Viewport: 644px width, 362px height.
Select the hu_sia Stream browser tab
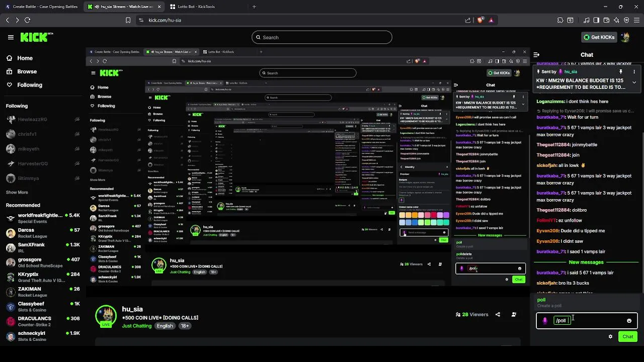pos(124,7)
